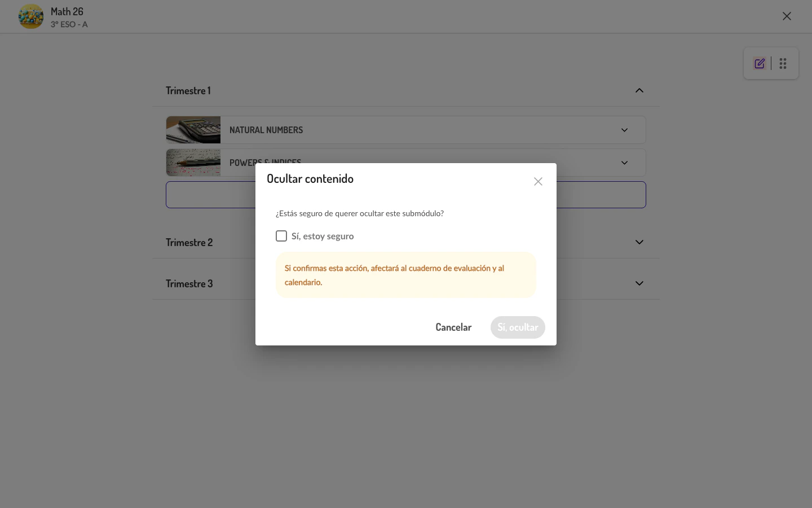Open the six-dot grid menu icon
The image size is (812, 508).
783,63
